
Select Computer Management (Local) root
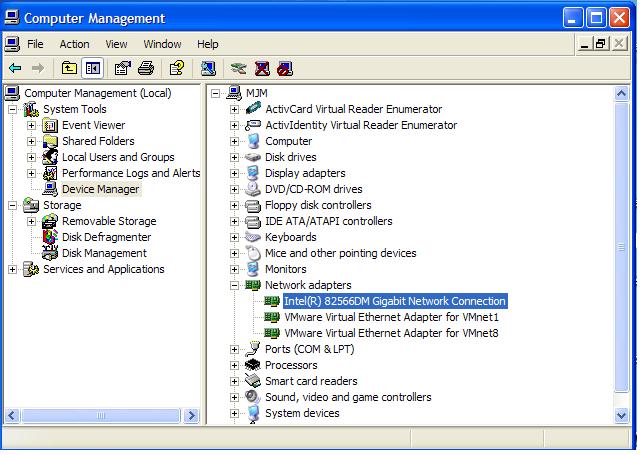98,93
